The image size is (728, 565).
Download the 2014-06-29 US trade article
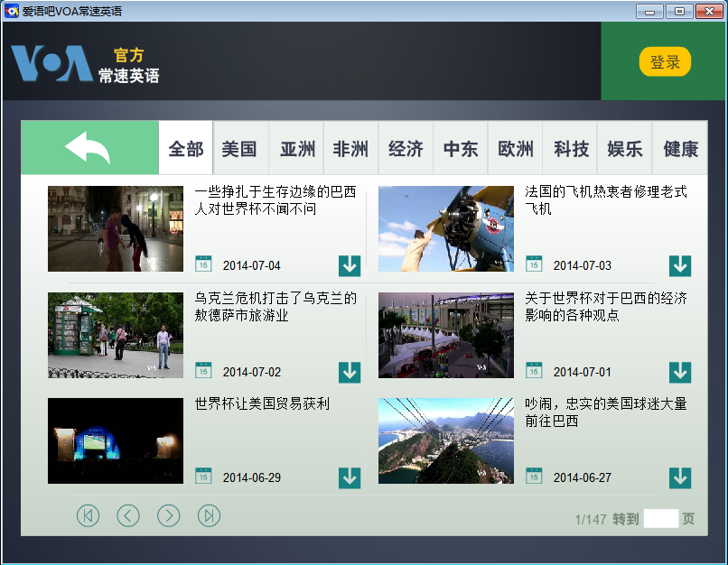350,477
